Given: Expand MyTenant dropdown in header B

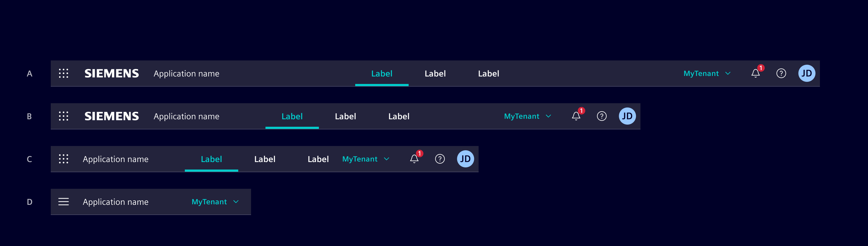Looking at the screenshot, I should pos(527,116).
